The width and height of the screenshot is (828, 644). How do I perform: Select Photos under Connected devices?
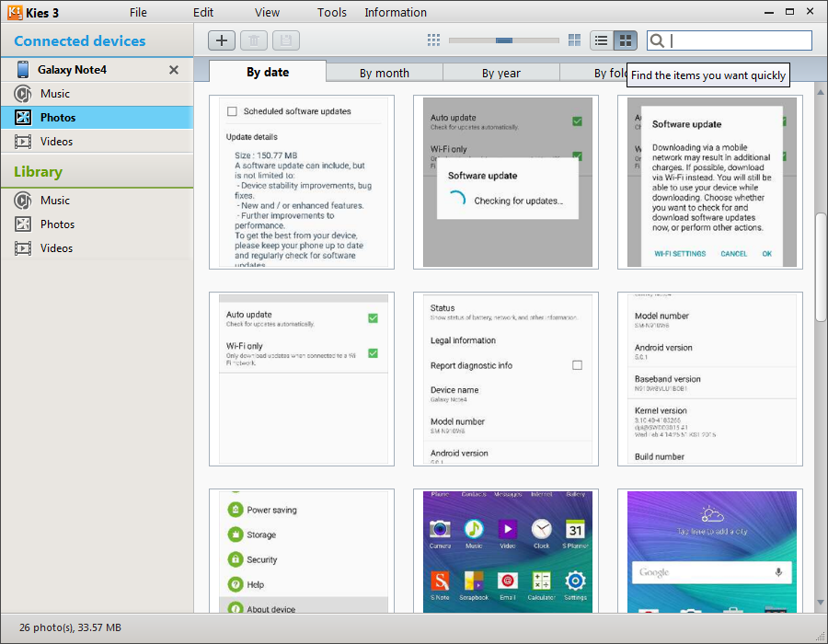click(x=97, y=117)
